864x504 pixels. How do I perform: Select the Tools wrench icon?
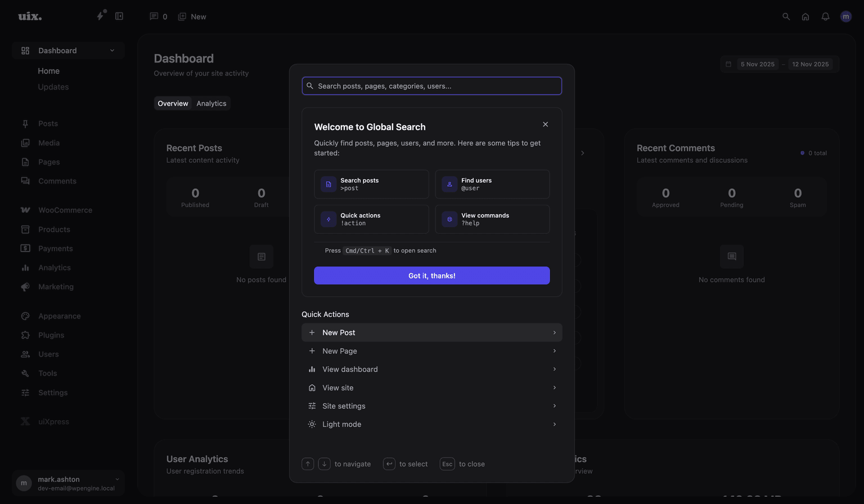point(25,373)
